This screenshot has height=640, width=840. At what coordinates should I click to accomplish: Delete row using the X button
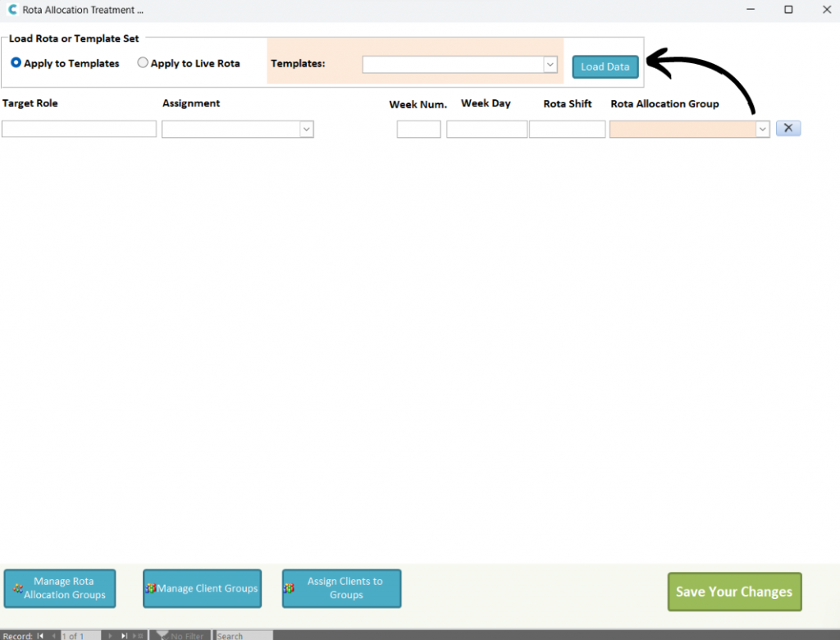tap(787, 128)
